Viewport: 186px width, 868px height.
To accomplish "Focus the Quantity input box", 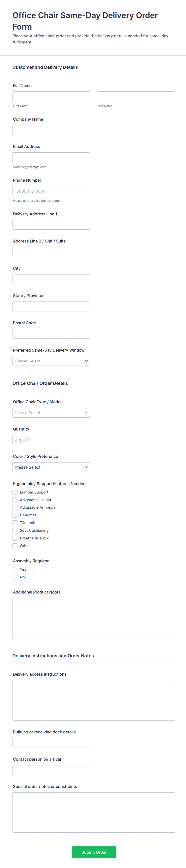I will pyautogui.click(x=51, y=440).
